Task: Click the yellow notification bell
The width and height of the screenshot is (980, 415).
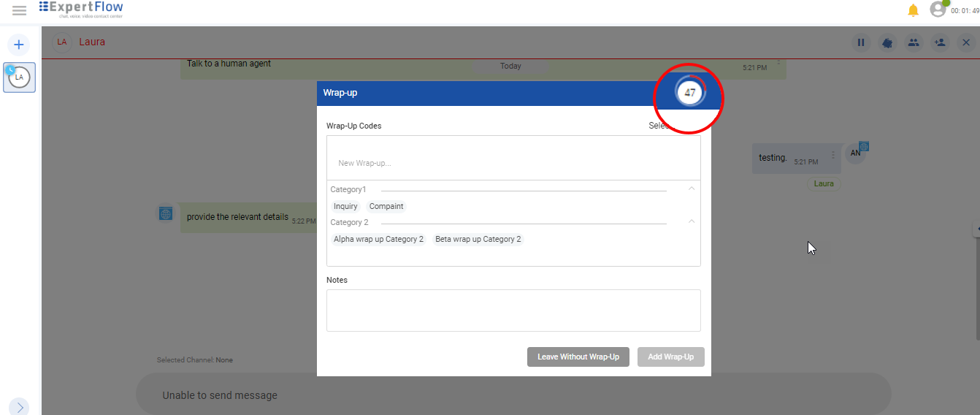Action: (x=913, y=10)
